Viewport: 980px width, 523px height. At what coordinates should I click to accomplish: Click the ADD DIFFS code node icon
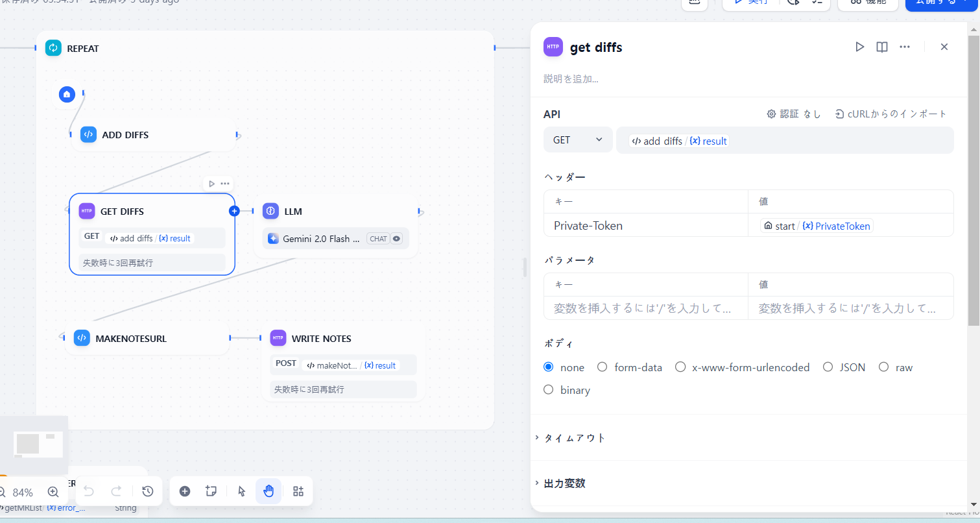point(89,135)
